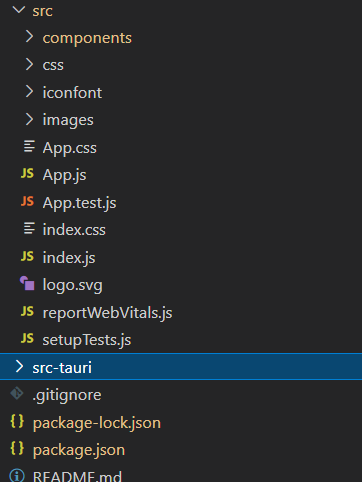Open index.js file
The width and height of the screenshot is (362, 482).
[x=69, y=258]
